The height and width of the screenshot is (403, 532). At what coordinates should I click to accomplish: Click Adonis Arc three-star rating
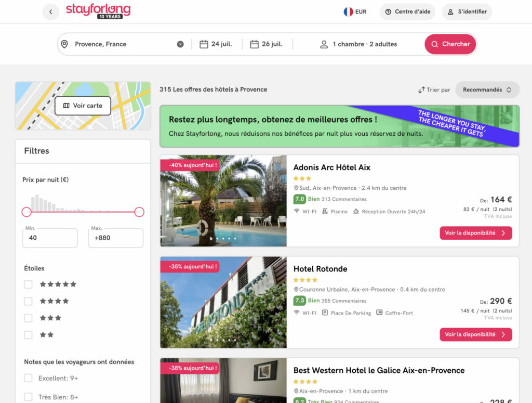(x=302, y=178)
